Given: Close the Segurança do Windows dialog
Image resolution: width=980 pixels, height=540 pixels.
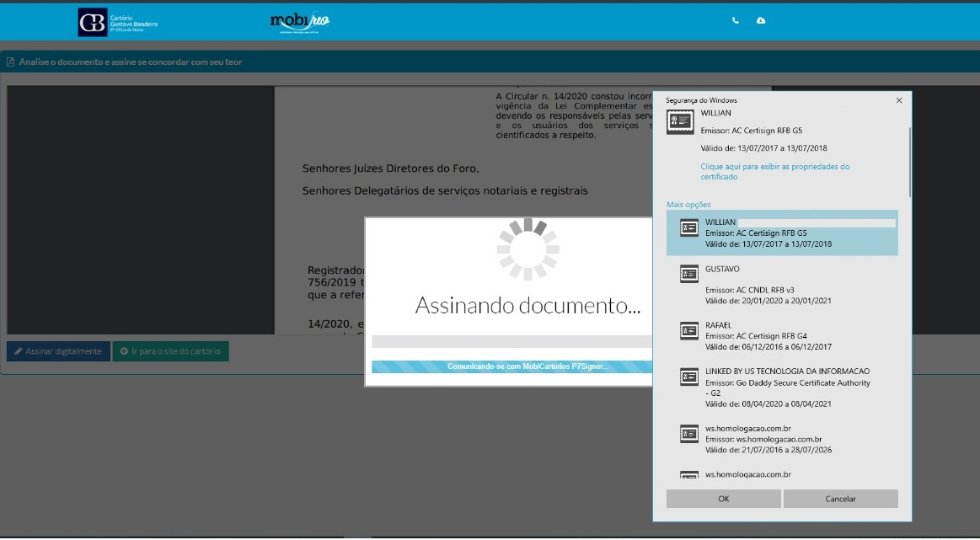Looking at the screenshot, I should point(899,100).
